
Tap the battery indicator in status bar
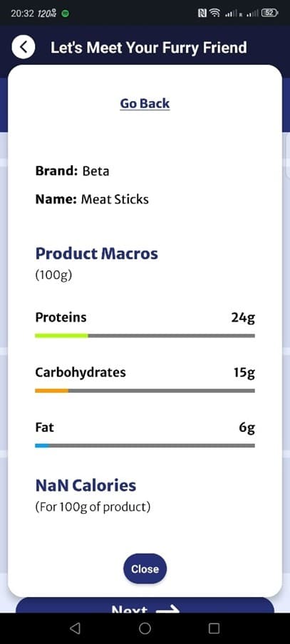click(x=271, y=13)
